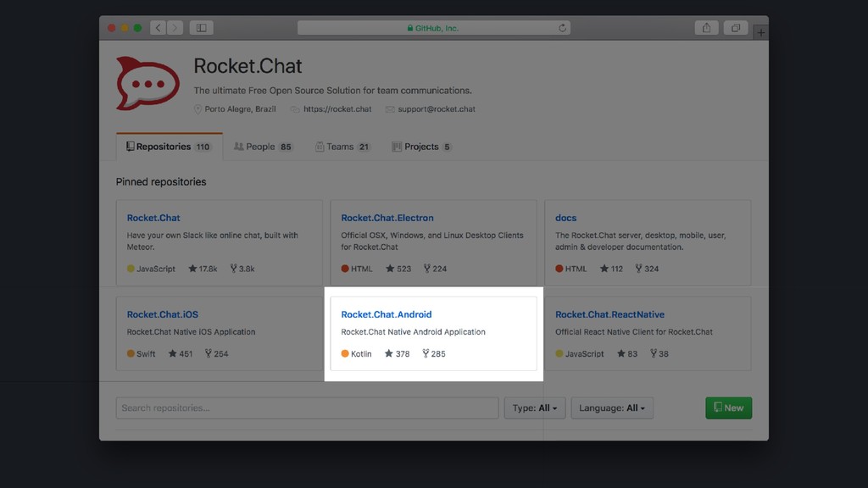View 523 stars of Rocket.Chat.Electron

398,269
